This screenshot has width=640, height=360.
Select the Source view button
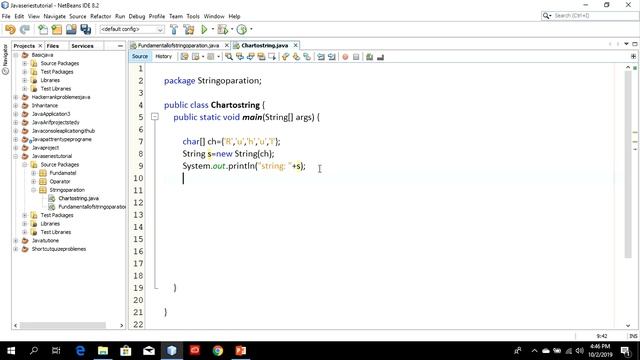[x=140, y=57]
